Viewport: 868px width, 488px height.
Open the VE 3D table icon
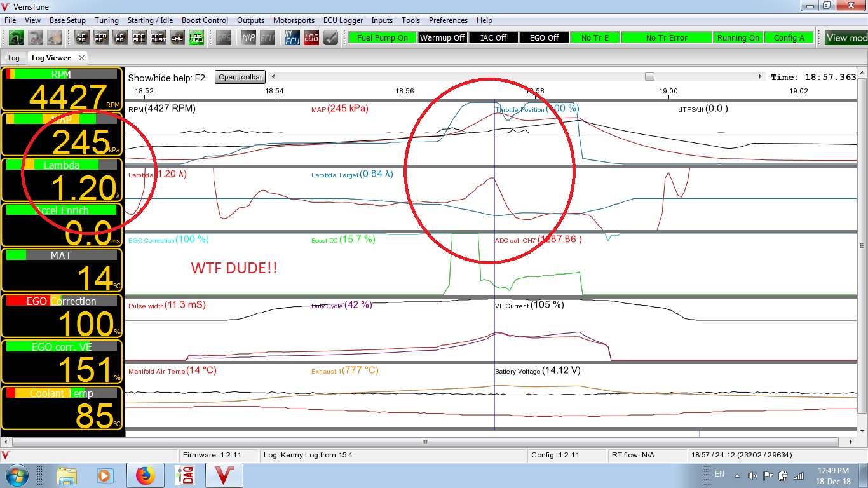point(81,37)
